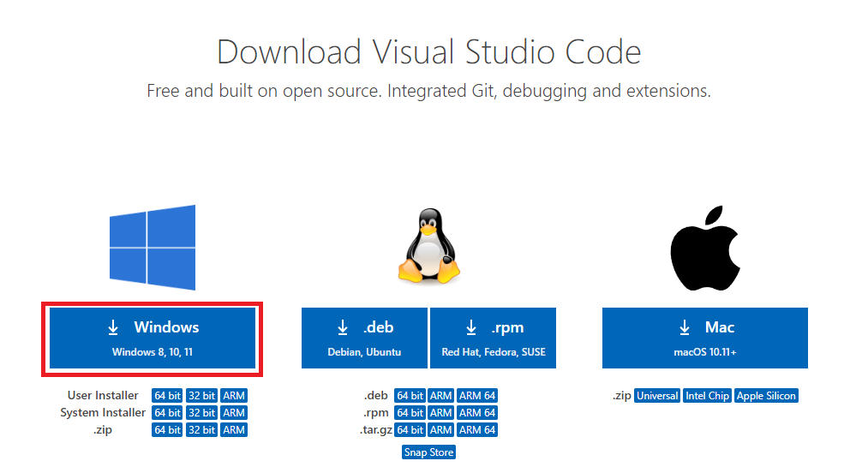
Task: Download the .rpm package for Red Hat
Action: [494, 338]
